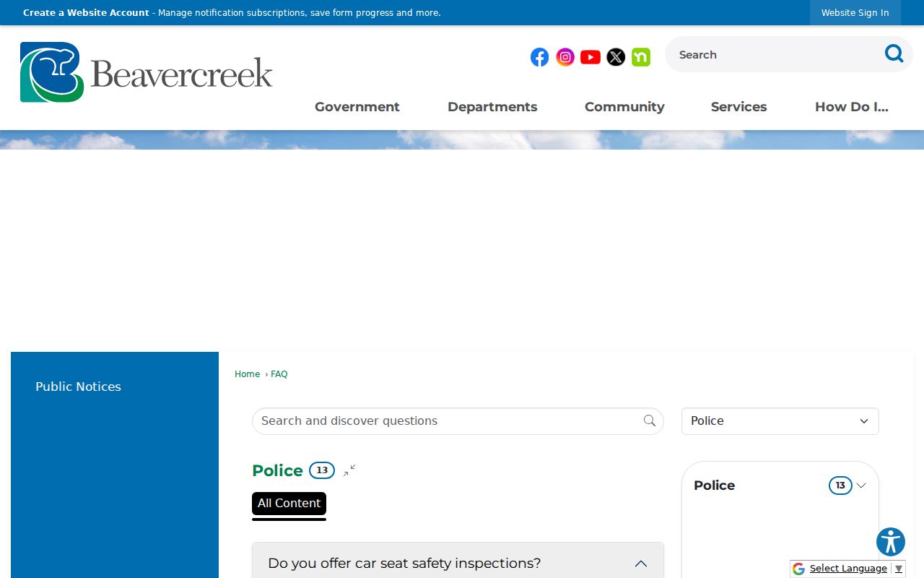Viewport: 924px width, 578px height.
Task: Open the YouTube channel icon
Action: point(590,57)
